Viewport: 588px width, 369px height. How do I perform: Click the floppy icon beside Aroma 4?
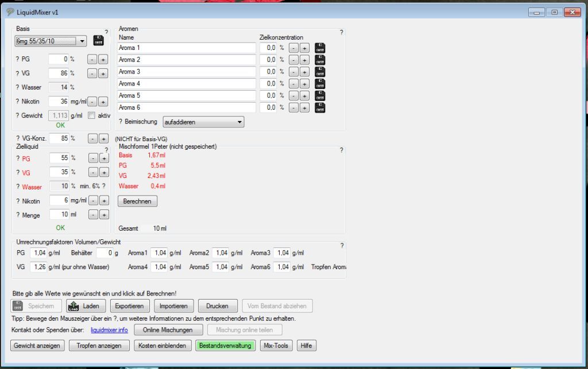[320, 84]
